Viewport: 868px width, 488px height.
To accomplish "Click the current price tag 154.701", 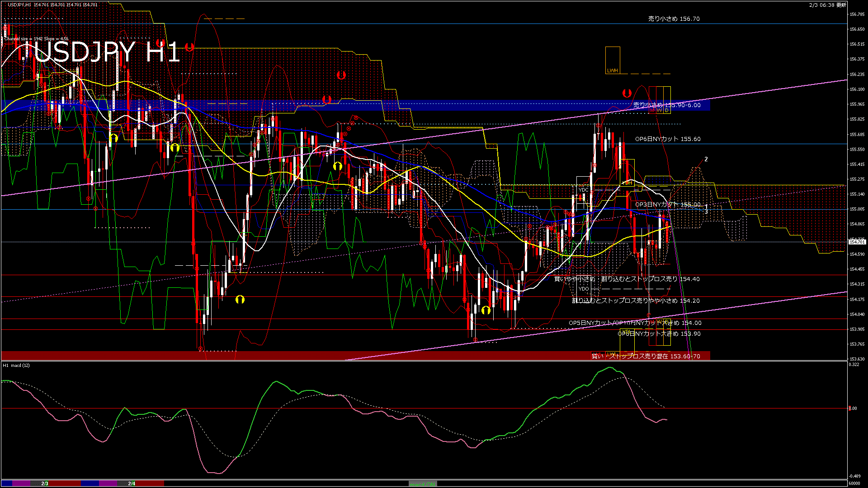I will point(857,242).
